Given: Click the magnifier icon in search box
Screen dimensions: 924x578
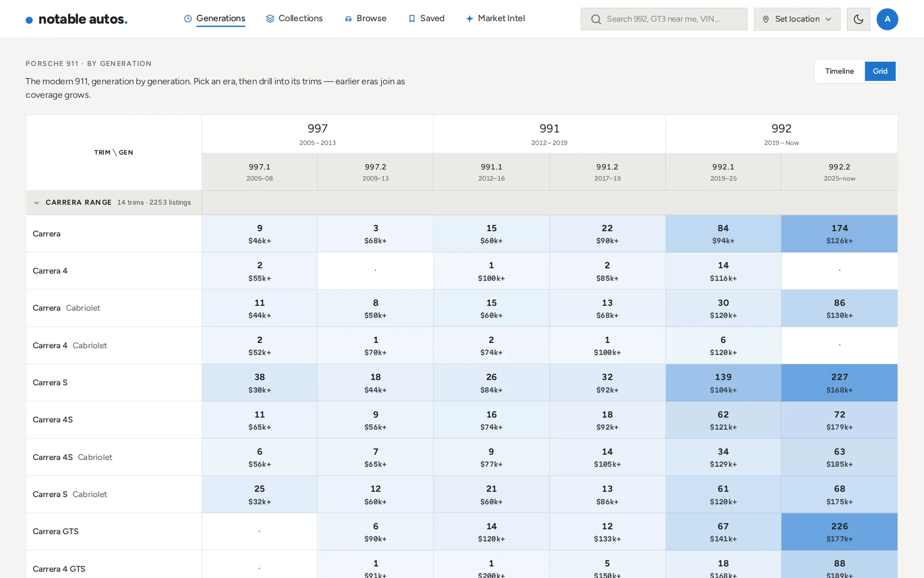Looking at the screenshot, I should point(596,19).
